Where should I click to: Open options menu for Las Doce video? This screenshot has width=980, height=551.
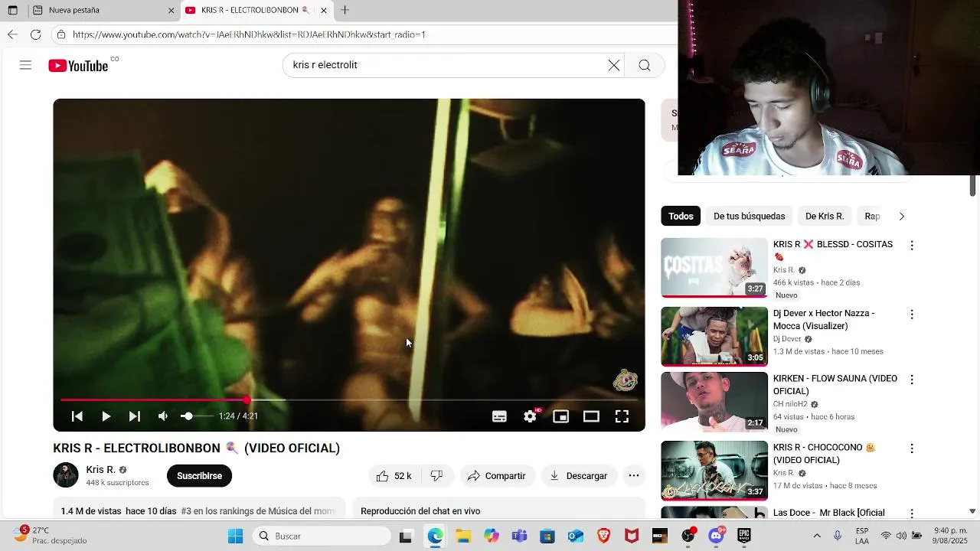point(912,514)
